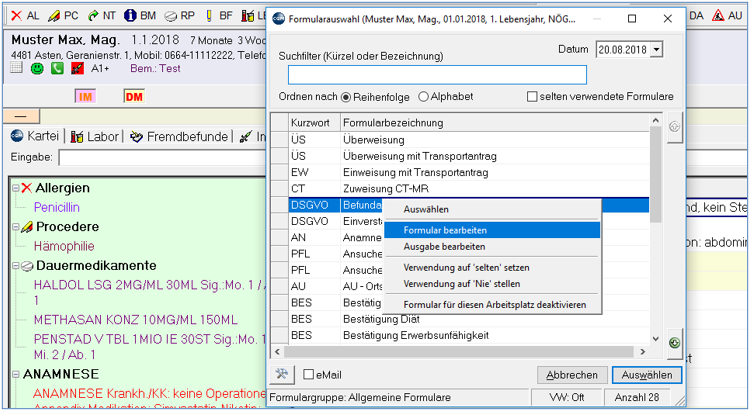Click the green move-down arrow button beside form list
The height and width of the screenshot is (411, 750).
674,343
